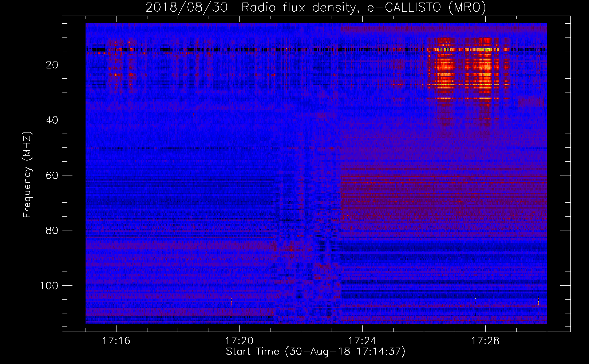
Task: Click the 60 MHz frequency tick label
Action: [52, 175]
